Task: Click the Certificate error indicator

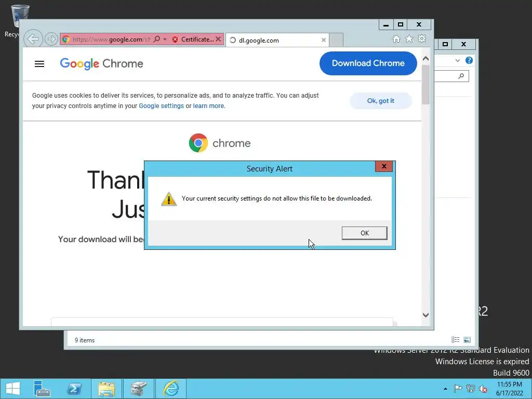Action: [192, 39]
